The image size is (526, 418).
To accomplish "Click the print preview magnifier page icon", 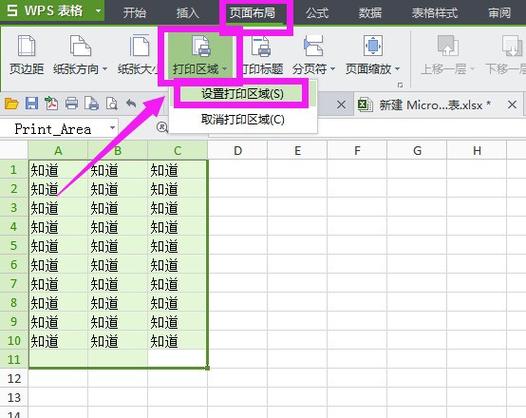I will (x=111, y=104).
